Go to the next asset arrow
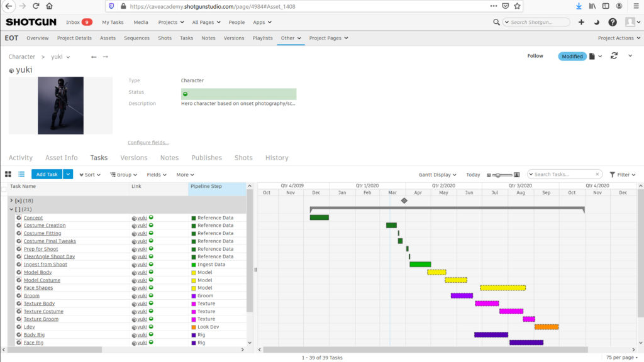Screen dimensions: 644x362 pyautogui.click(x=106, y=57)
